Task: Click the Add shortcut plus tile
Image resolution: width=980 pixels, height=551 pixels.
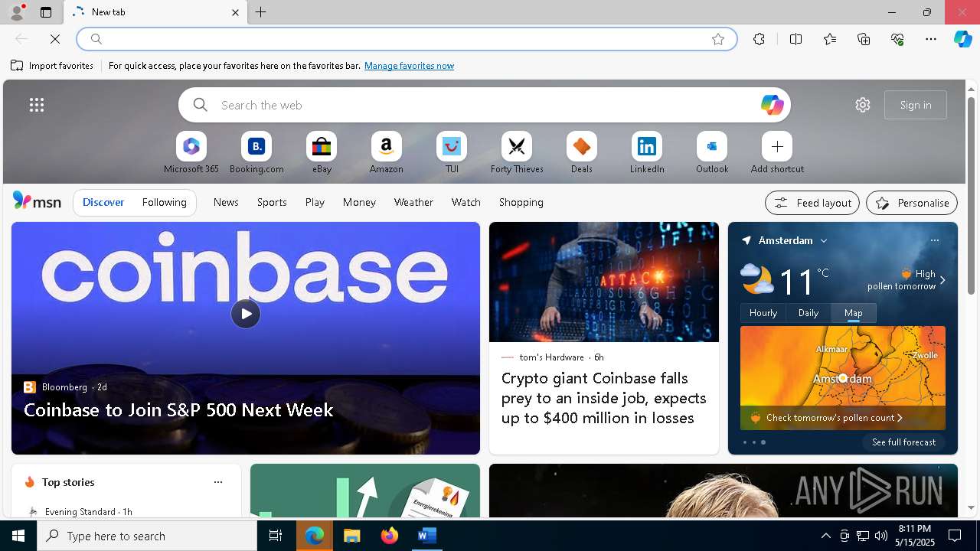Action: (777, 146)
